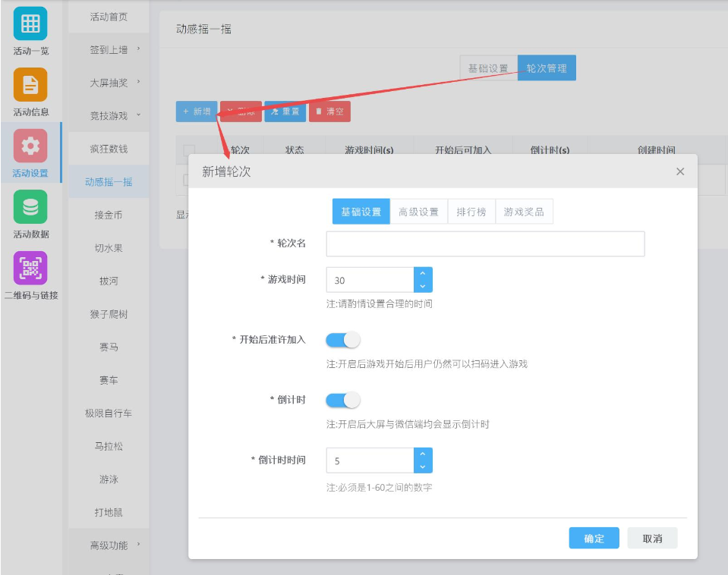Select the 活动设置 gear icon
Viewport: 728px width, 575px height.
tap(30, 146)
